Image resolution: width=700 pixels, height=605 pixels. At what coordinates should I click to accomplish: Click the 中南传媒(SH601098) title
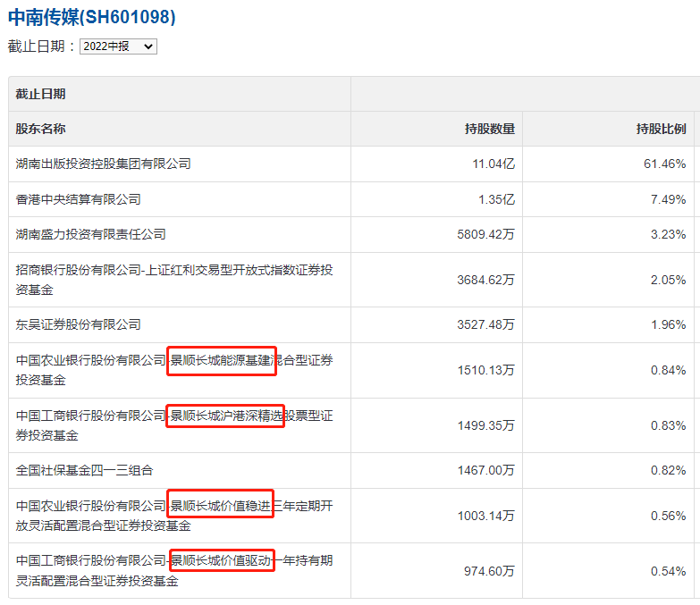click(91, 17)
